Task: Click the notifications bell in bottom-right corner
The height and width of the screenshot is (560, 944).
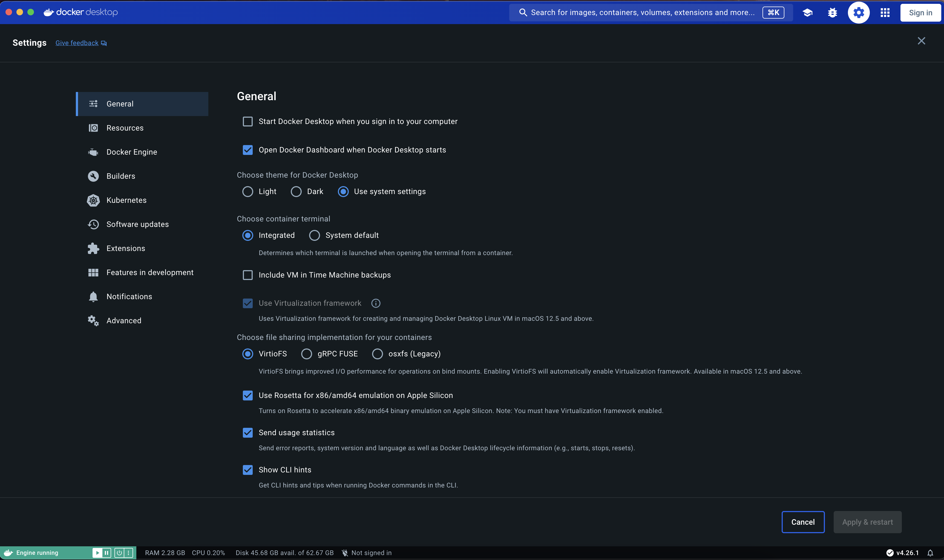Action: pos(930,553)
